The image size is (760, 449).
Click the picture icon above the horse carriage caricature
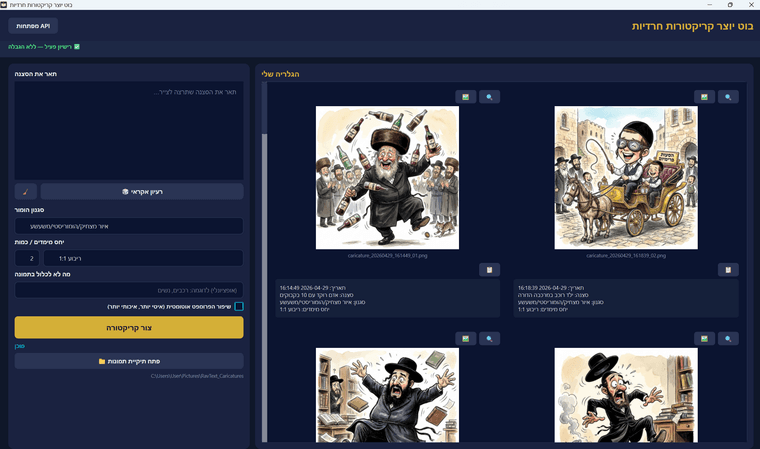tap(704, 97)
